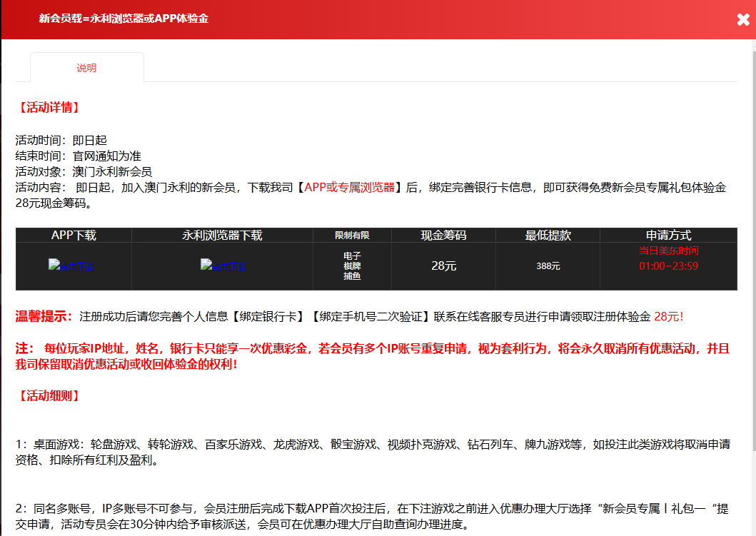Click the 【活动详情】 section heading

click(x=48, y=108)
